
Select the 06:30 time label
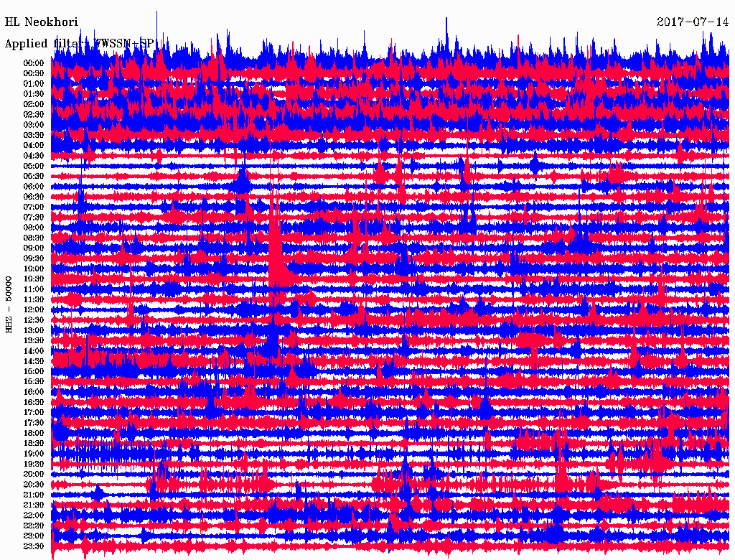(x=34, y=197)
